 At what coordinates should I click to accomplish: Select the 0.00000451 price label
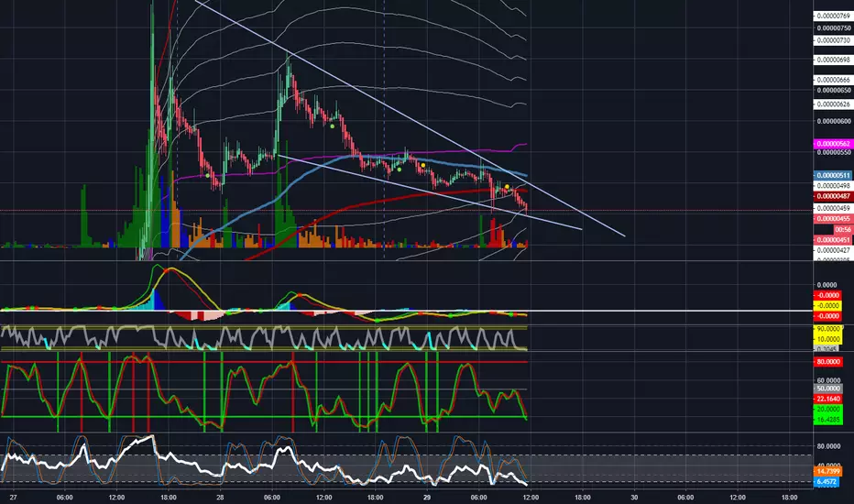click(x=832, y=240)
